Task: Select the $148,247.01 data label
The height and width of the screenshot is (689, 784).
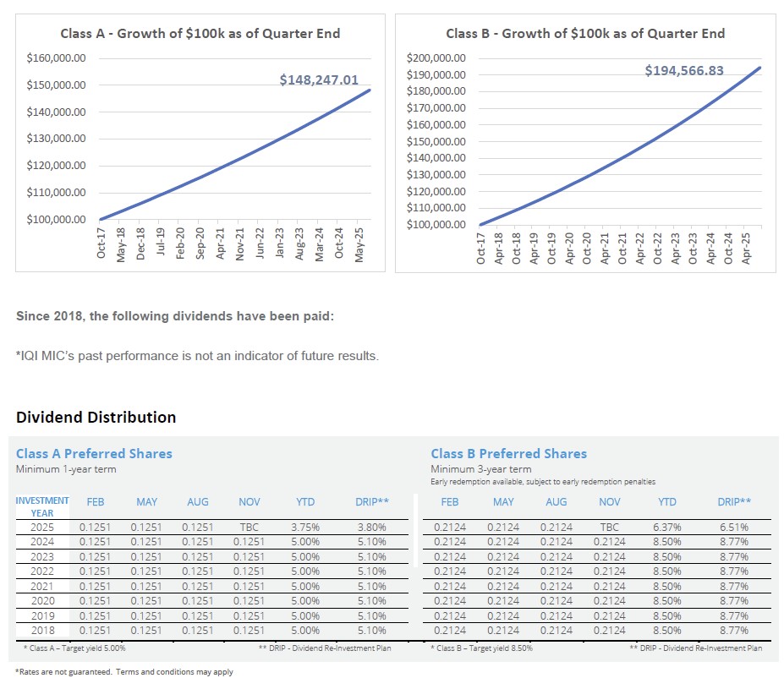Action: coord(319,79)
